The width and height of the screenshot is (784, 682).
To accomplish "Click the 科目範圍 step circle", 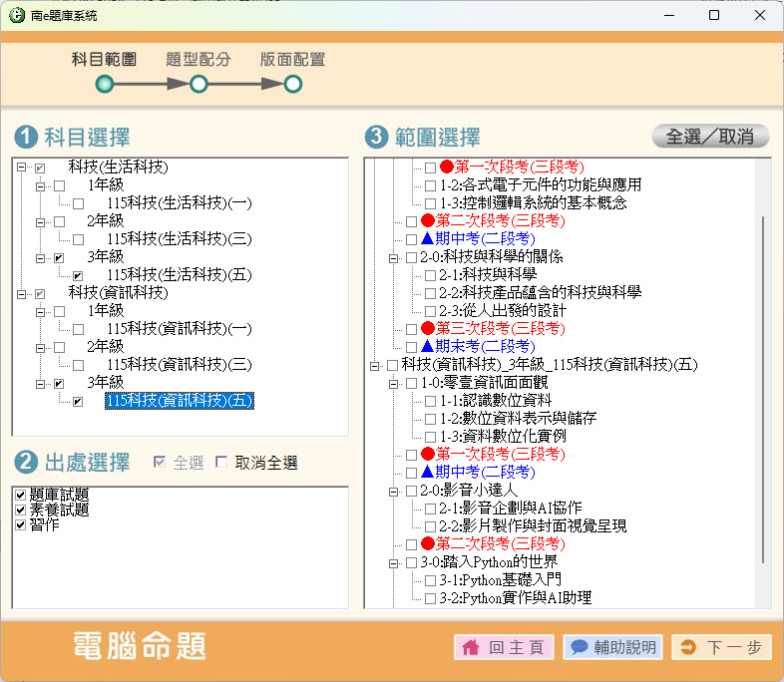I will click(x=105, y=84).
